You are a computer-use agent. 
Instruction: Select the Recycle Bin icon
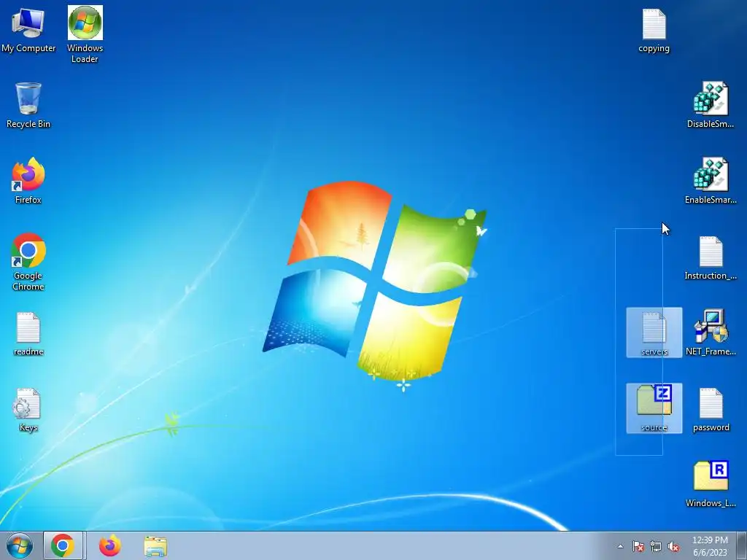click(x=28, y=106)
